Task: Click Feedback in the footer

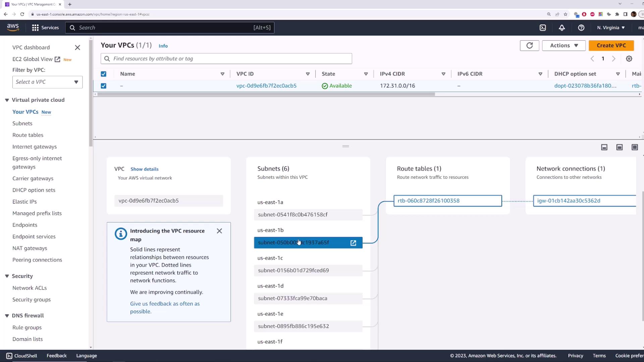Action: click(56, 356)
